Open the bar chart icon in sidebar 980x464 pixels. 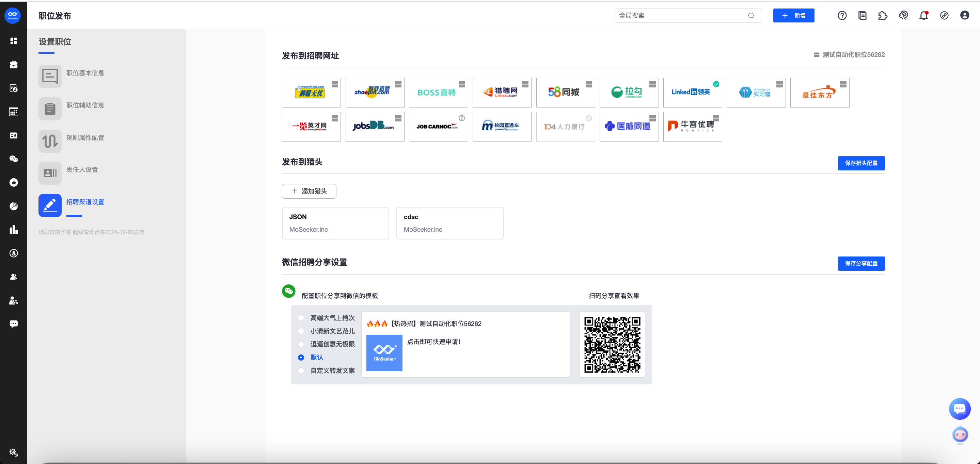(x=14, y=230)
